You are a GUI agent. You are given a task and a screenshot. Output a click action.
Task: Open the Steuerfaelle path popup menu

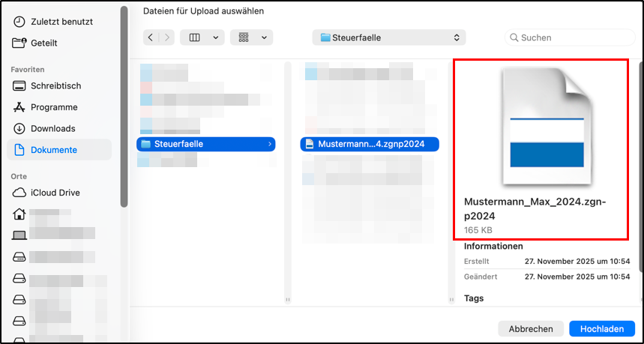(389, 37)
